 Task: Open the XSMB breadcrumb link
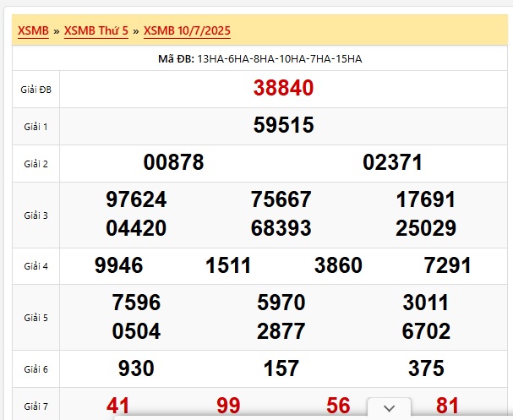pyautogui.click(x=33, y=30)
